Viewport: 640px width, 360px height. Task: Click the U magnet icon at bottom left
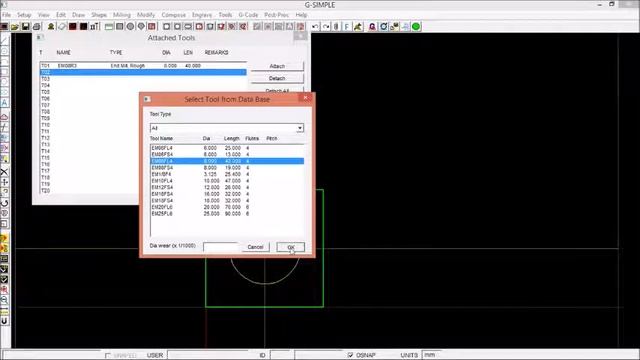pos(4,321)
